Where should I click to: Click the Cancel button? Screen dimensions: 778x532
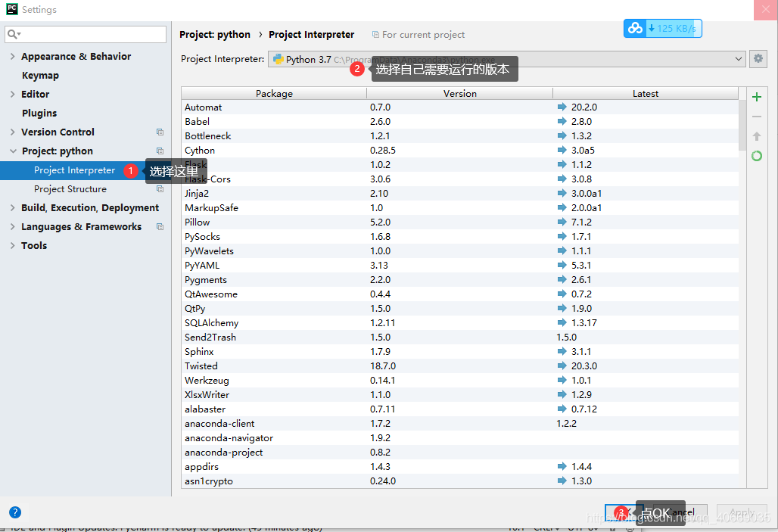pos(681,512)
